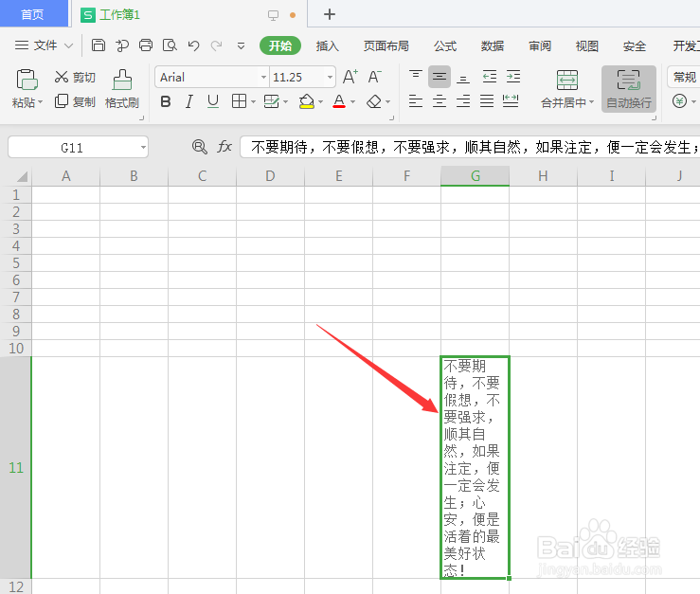Select column G header
This screenshot has height=594, width=700.
[x=475, y=176]
